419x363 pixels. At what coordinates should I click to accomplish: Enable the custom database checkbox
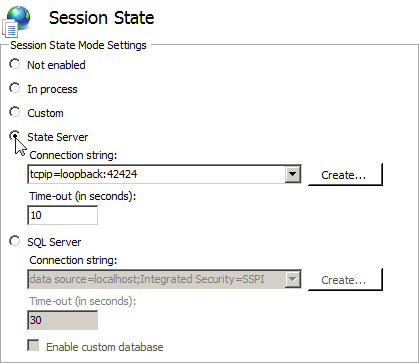(x=33, y=345)
